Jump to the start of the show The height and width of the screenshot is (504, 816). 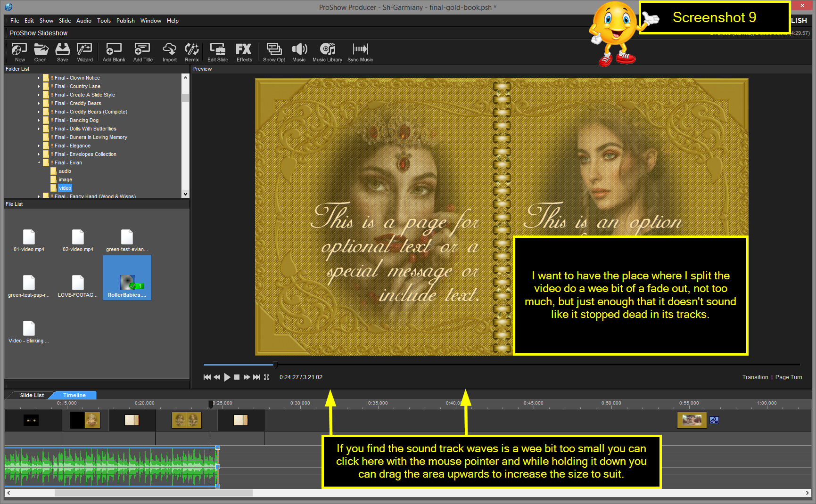coord(207,377)
